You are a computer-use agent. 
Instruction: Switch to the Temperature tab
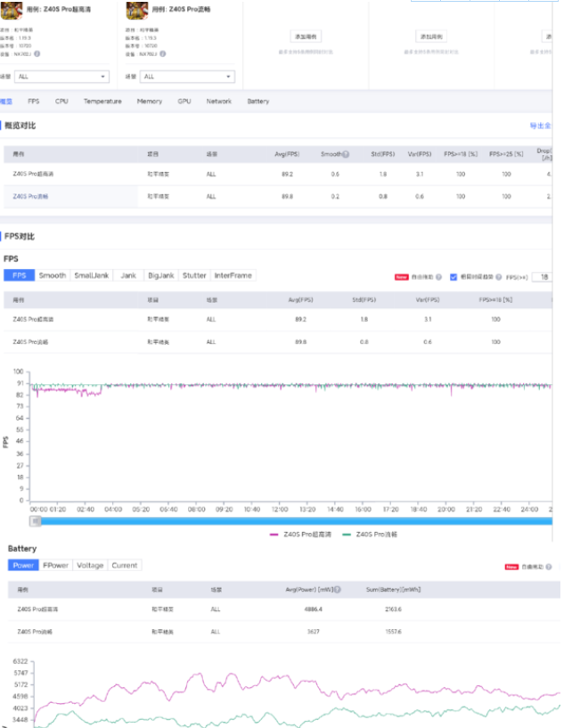coord(102,102)
